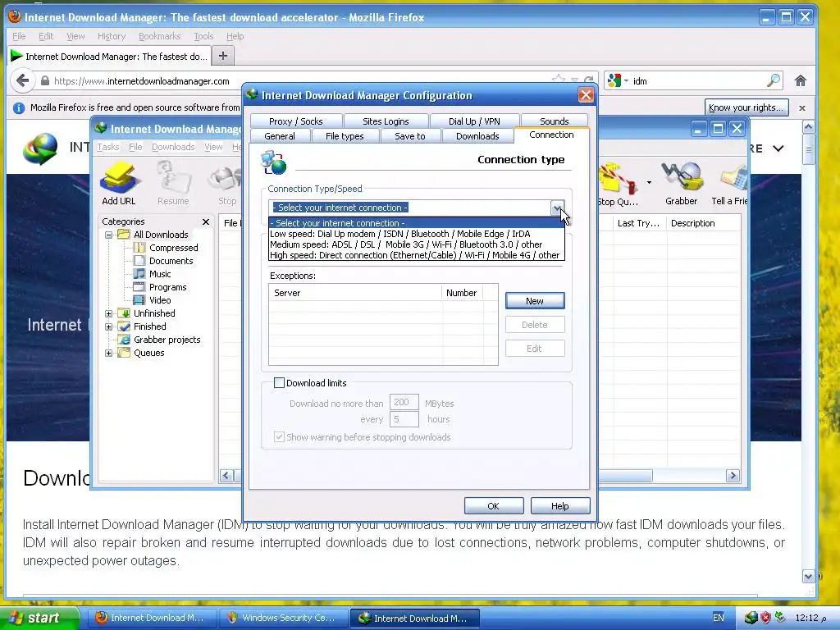Select Grabber projects in category tree

pos(167,340)
